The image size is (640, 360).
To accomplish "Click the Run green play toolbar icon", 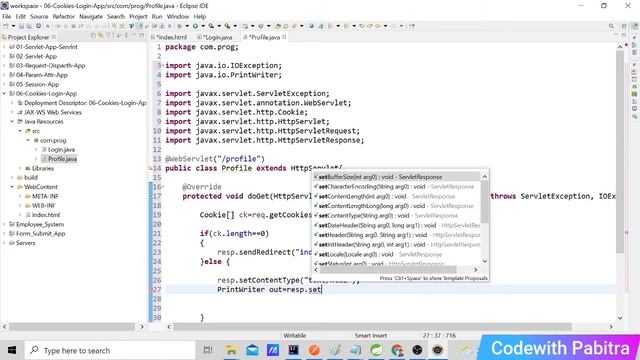I will tap(195, 26).
